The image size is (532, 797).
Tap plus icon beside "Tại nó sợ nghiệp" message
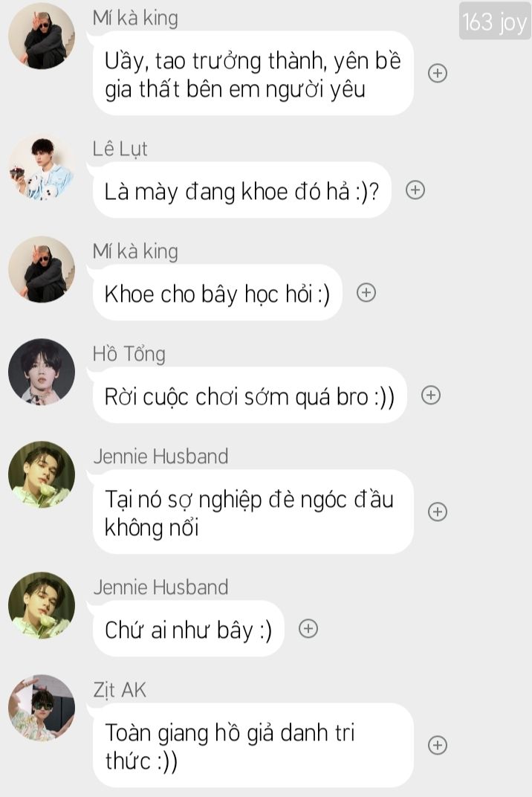438,512
